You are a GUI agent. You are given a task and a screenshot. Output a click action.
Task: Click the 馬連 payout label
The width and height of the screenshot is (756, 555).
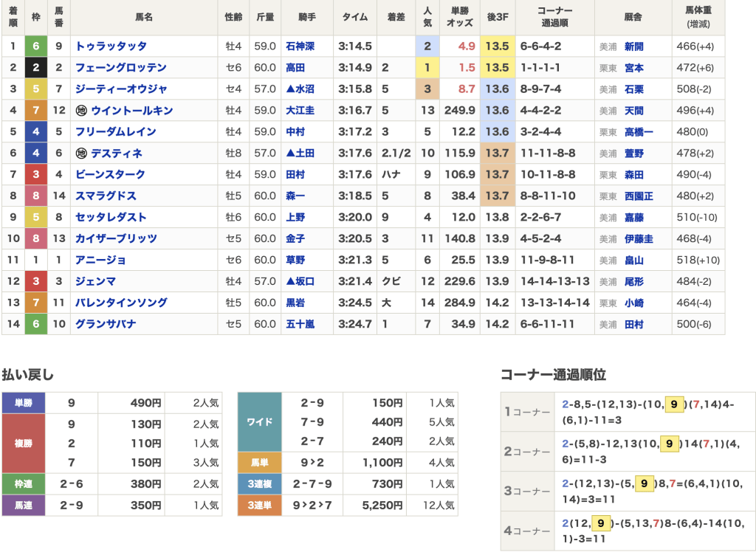point(24,506)
